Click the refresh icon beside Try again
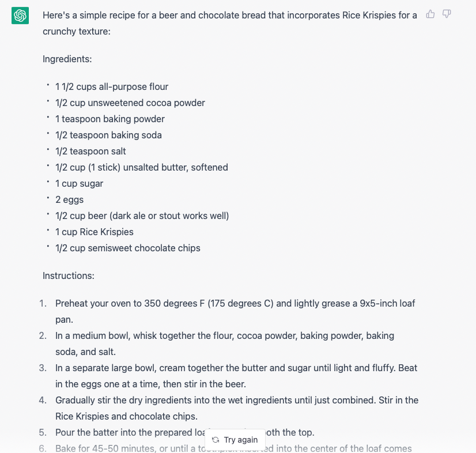This screenshot has width=476, height=453. point(216,440)
